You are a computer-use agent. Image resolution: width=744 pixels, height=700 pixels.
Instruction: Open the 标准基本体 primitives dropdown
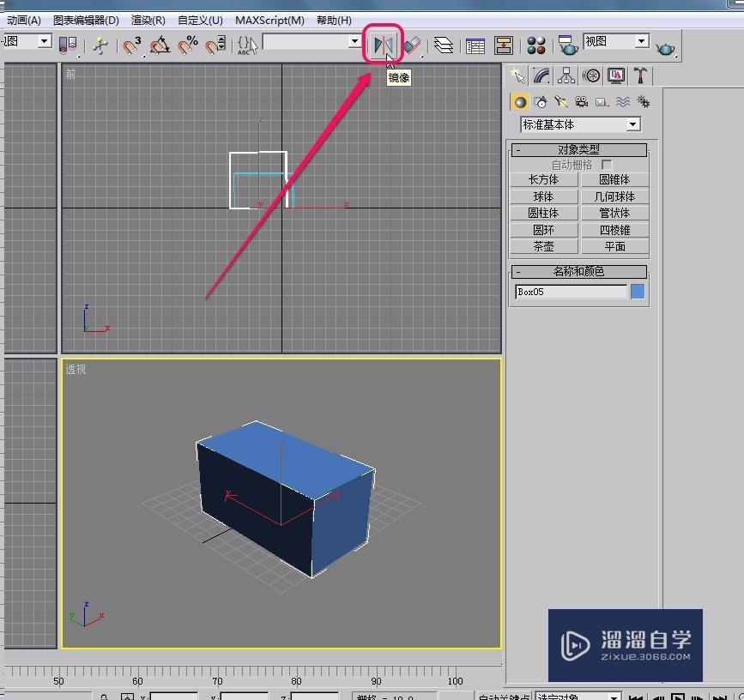579,124
